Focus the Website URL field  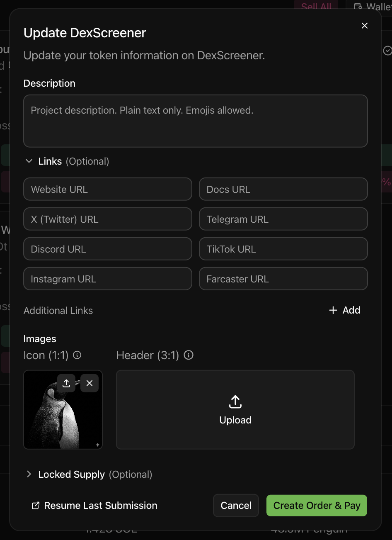pyautogui.click(x=108, y=190)
